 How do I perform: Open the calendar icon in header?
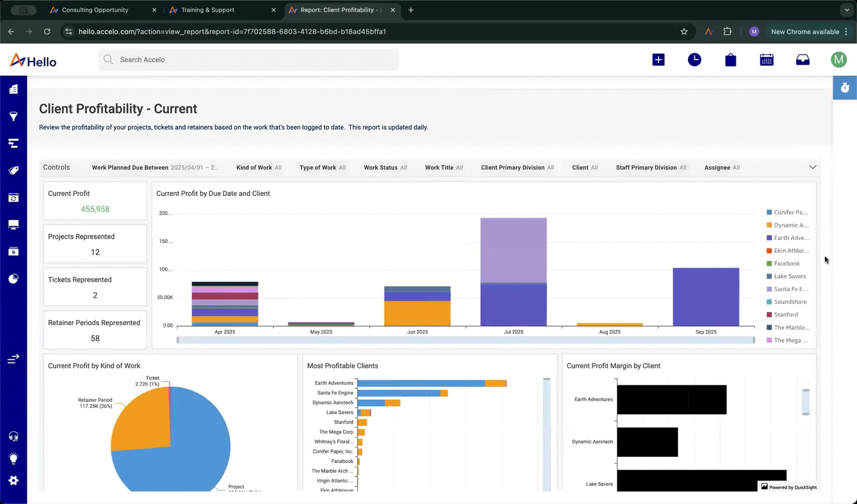[x=766, y=60]
